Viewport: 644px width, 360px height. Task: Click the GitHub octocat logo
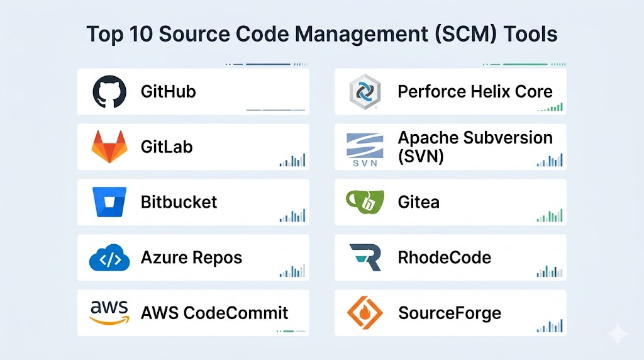pyautogui.click(x=109, y=92)
